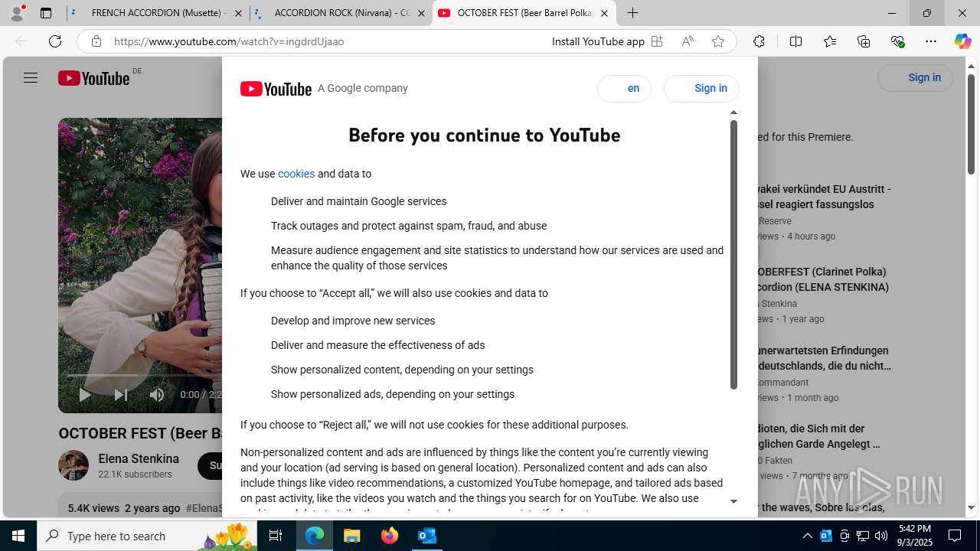Show hidden system tray icons
Screen dimensions: 980x551
pos(808,536)
